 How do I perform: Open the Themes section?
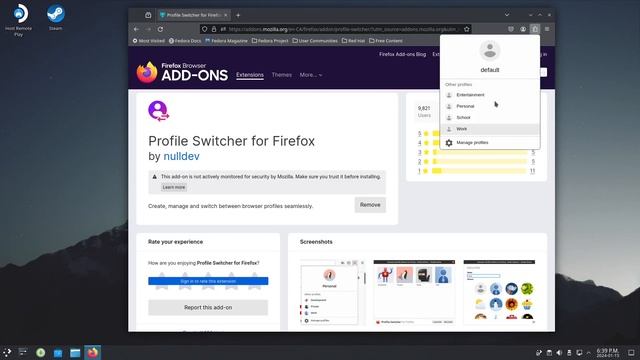point(282,75)
